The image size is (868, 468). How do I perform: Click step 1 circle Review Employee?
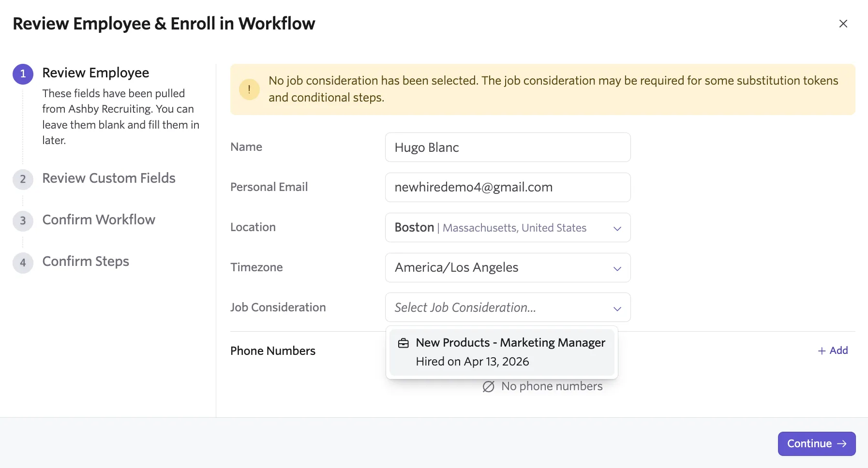[23, 74]
